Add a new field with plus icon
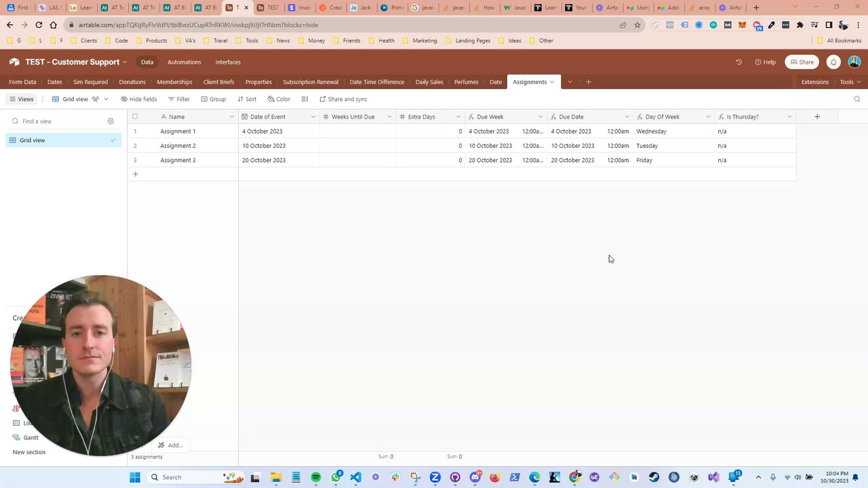868x488 pixels. pos(817,117)
